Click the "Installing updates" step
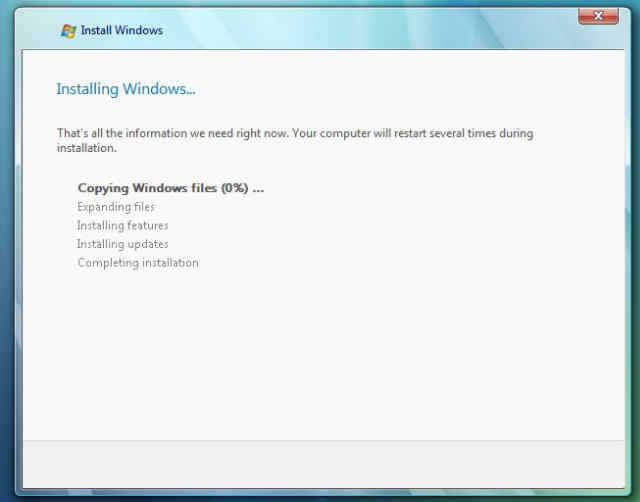 coord(122,244)
